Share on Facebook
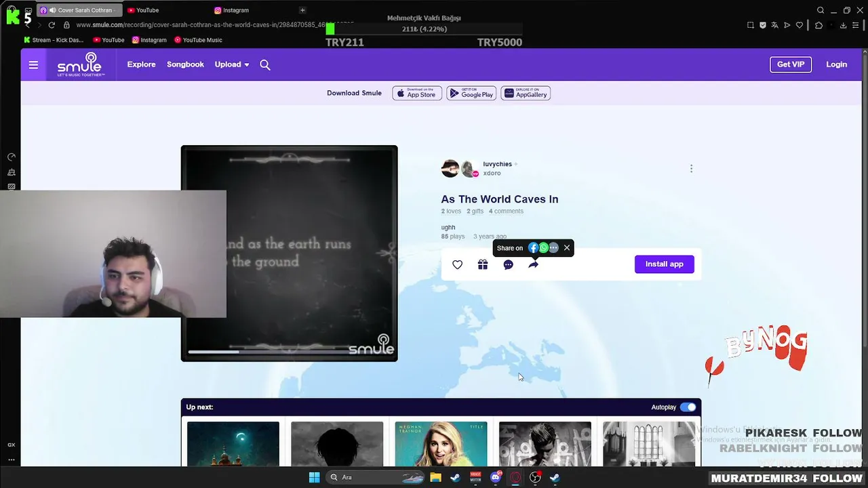This screenshot has height=488, width=868. [x=533, y=248]
